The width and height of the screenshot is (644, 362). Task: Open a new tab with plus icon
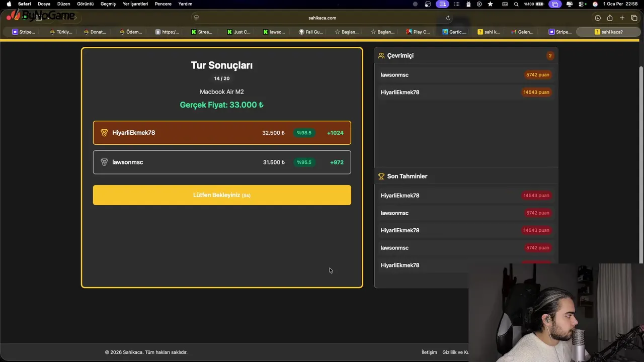622,18
